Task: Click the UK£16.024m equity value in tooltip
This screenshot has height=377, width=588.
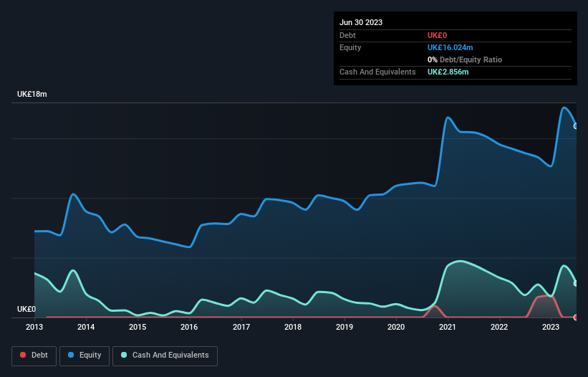Action: [450, 47]
